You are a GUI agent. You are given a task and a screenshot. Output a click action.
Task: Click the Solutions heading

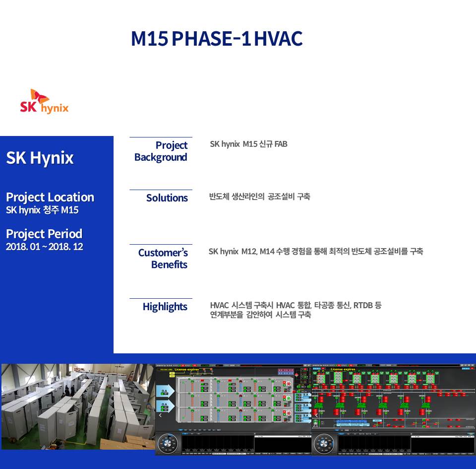point(167,198)
